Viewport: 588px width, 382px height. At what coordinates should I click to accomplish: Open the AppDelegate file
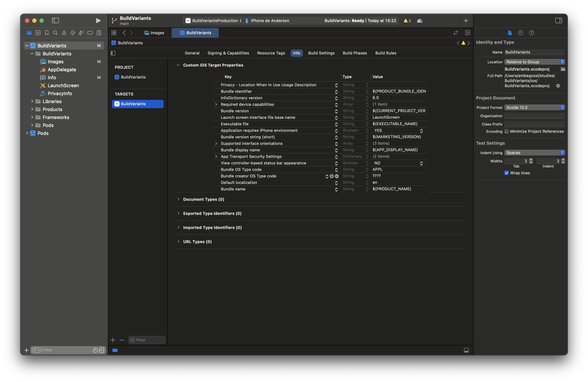coord(62,70)
